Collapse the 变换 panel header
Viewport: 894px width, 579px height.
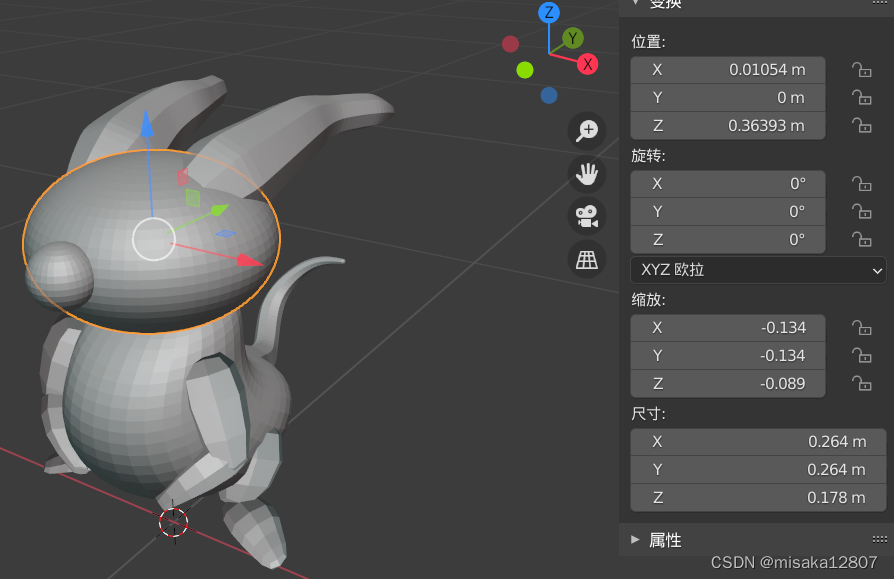pyautogui.click(x=636, y=3)
